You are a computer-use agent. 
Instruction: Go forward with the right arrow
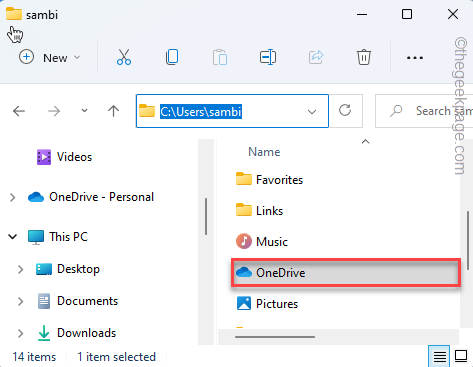pyautogui.click(x=54, y=111)
